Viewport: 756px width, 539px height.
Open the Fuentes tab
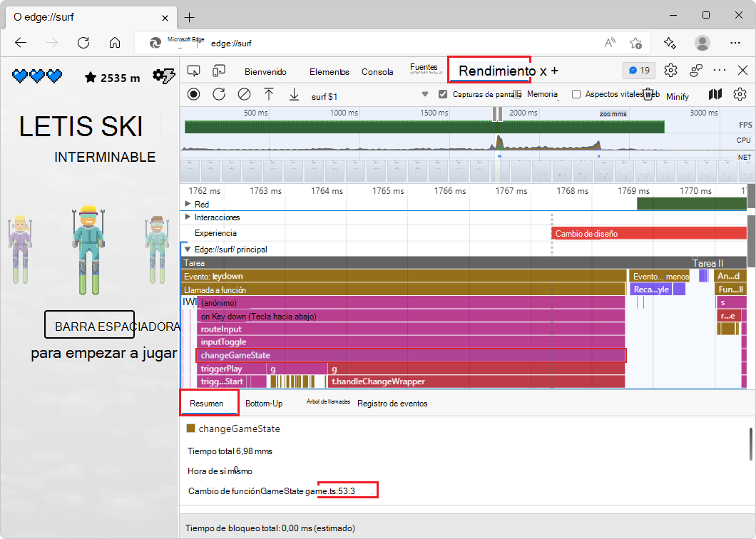pos(424,68)
